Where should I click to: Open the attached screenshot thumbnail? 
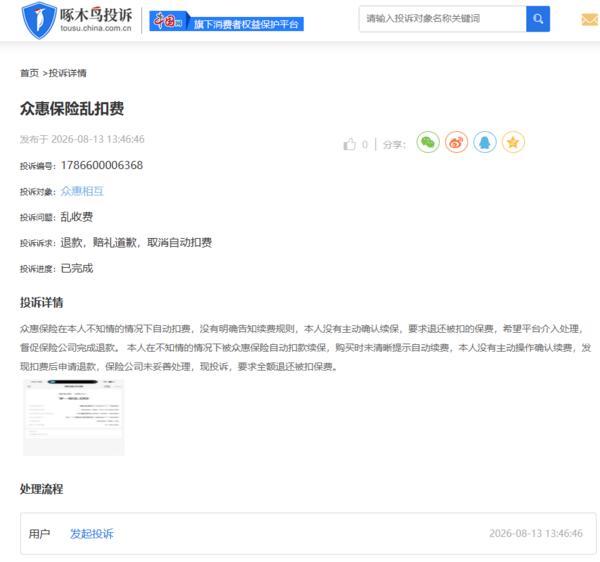coord(73,417)
